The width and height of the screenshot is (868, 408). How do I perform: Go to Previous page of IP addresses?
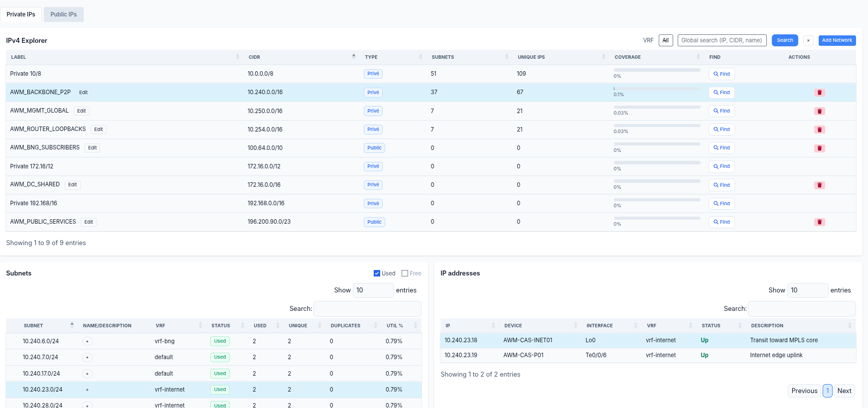[804, 391]
